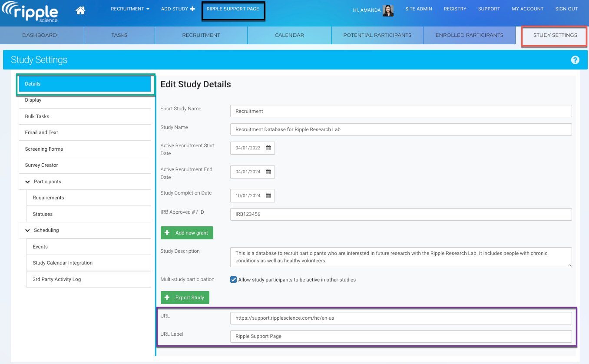Click the Ripple Science logo

point(30,12)
